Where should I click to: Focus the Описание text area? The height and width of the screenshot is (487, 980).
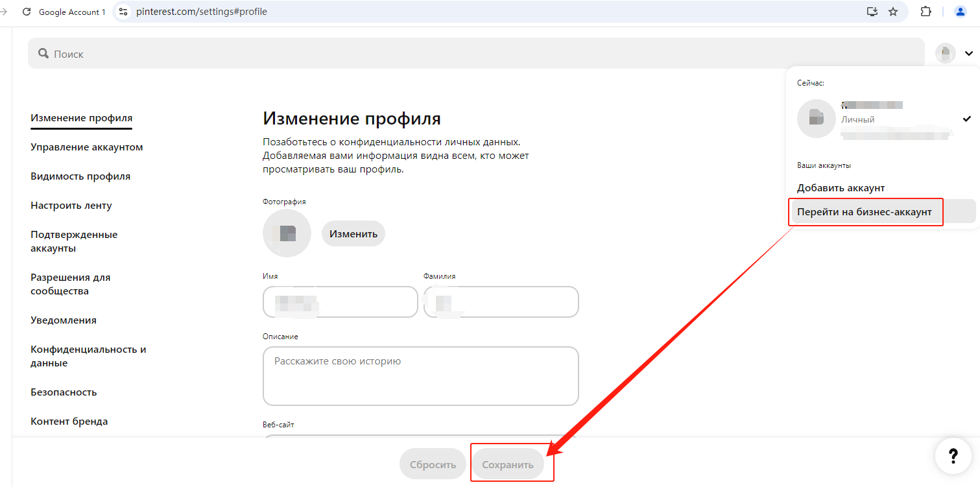click(x=421, y=376)
